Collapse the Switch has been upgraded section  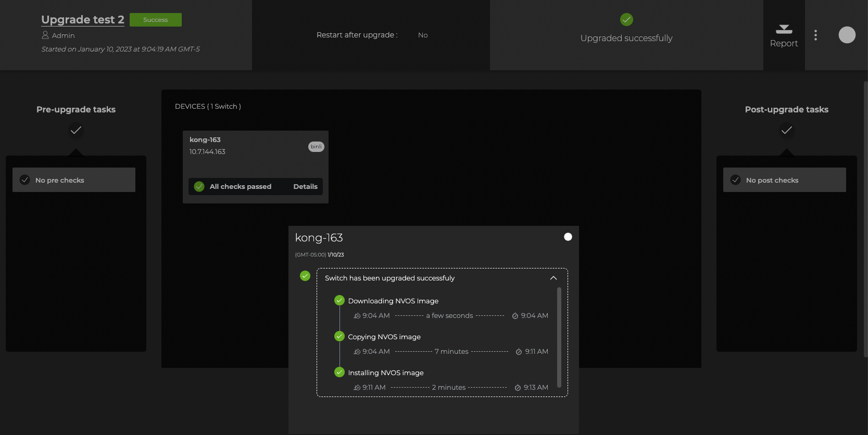[x=553, y=278]
